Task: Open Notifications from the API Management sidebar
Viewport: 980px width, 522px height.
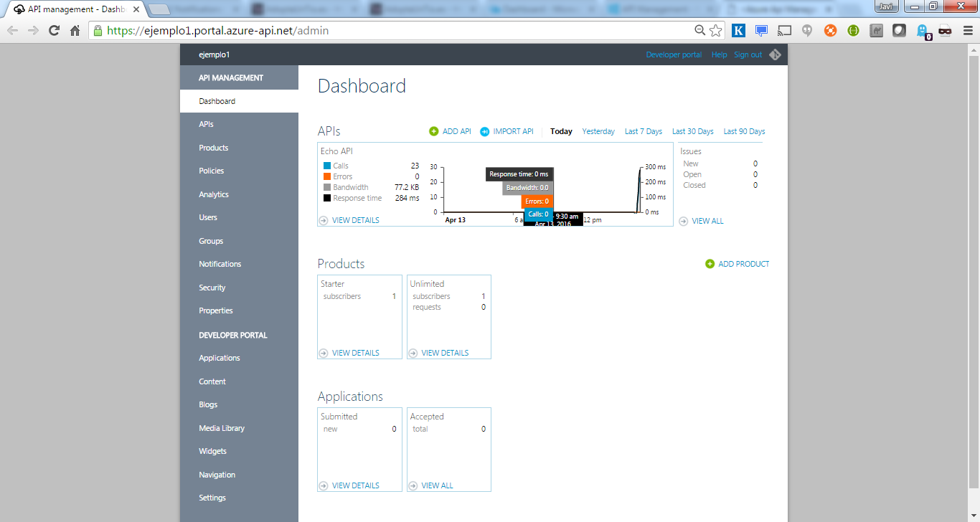Action: [x=218, y=264]
